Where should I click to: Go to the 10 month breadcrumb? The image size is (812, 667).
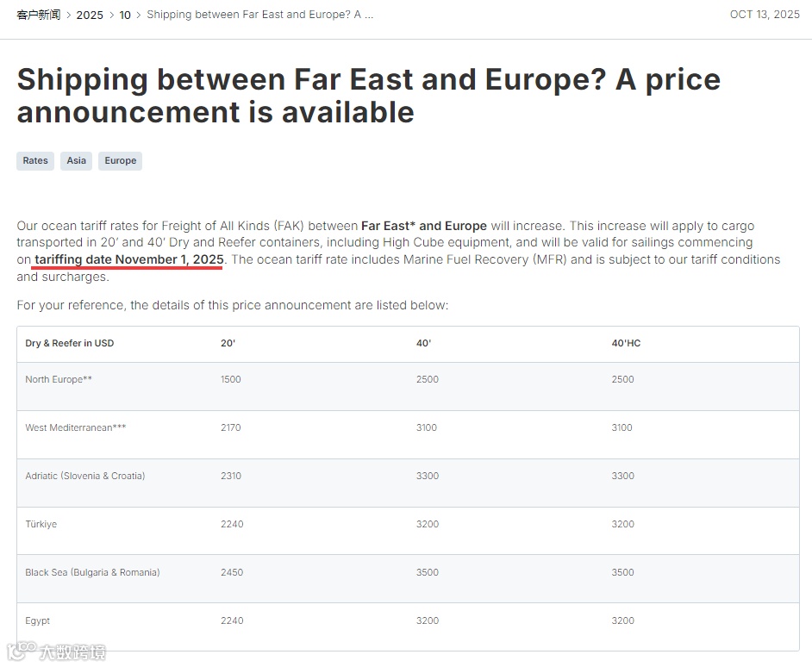(125, 15)
